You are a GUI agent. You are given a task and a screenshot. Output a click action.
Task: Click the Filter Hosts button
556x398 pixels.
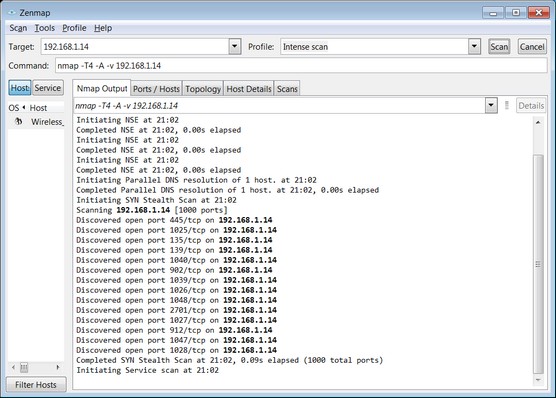click(x=36, y=385)
